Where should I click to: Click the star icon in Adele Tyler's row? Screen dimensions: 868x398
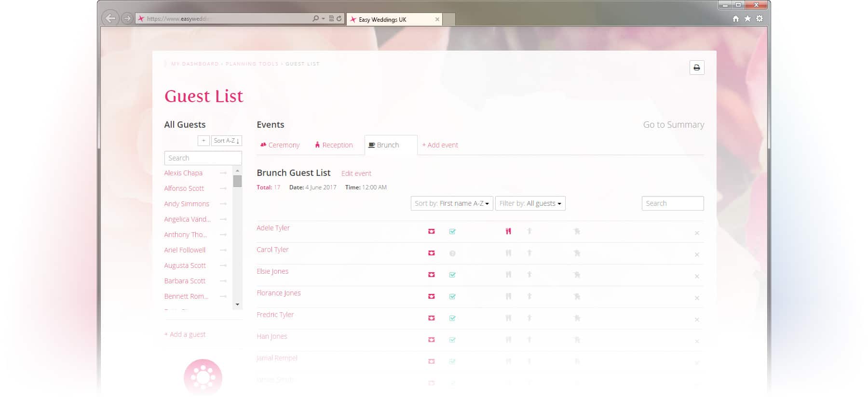[577, 231]
